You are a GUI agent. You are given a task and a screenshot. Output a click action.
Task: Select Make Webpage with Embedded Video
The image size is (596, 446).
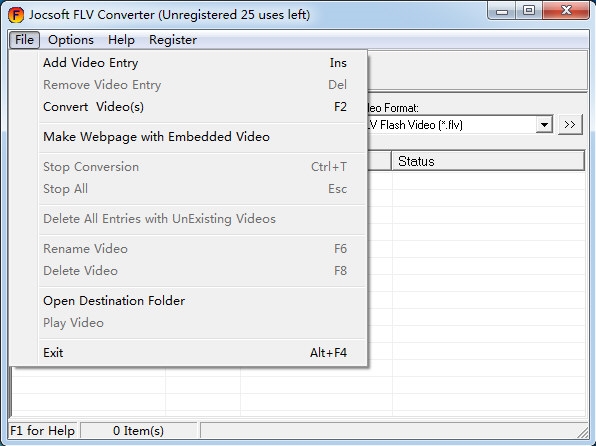click(203, 137)
